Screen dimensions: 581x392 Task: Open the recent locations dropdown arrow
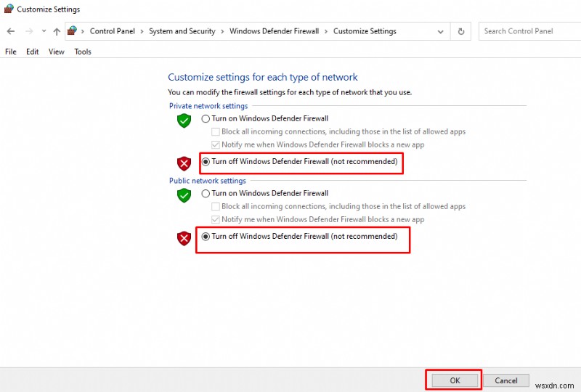click(44, 31)
